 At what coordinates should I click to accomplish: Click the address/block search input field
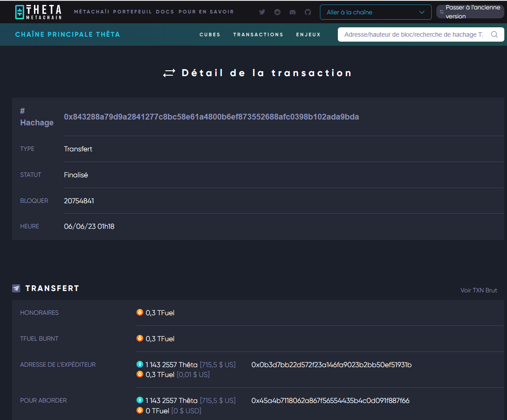tap(414, 34)
